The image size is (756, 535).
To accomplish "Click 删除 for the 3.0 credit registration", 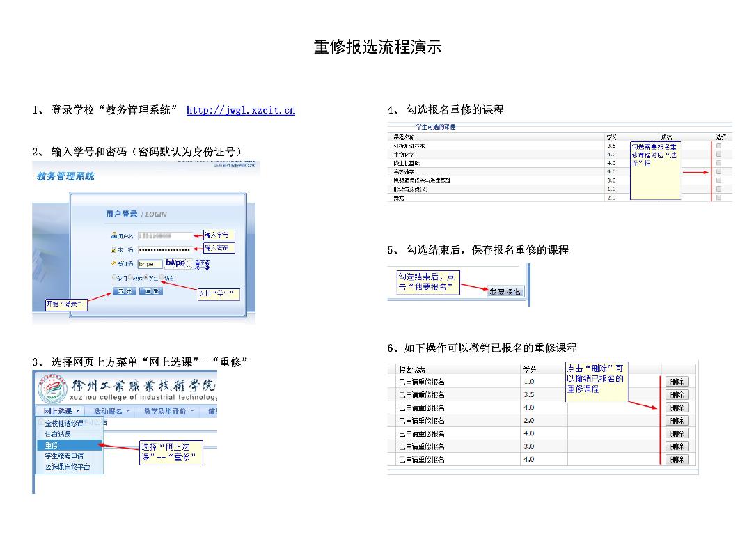I will (x=677, y=447).
